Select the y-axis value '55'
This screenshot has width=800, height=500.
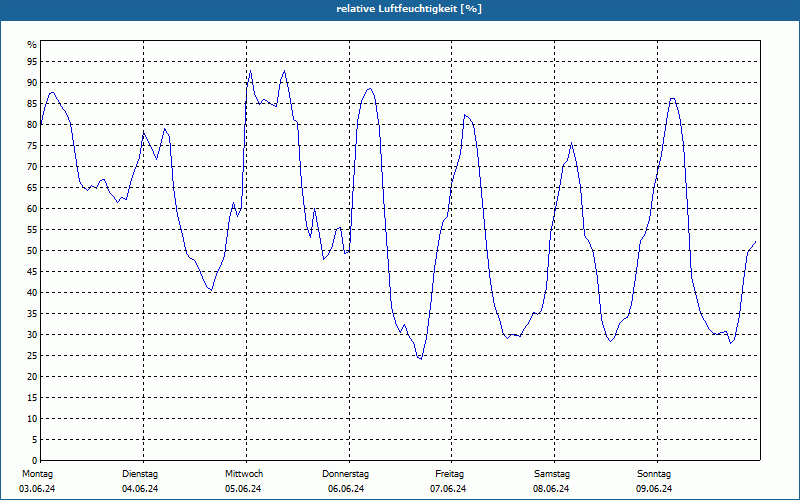tap(32, 230)
